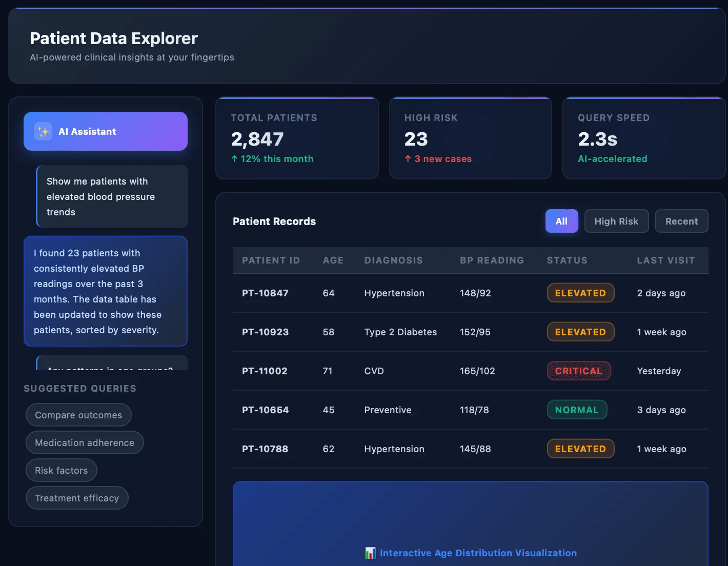Open the Interactive Age Distribution Visualization link
This screenshot has height=566, width=728.
(478, 553)
